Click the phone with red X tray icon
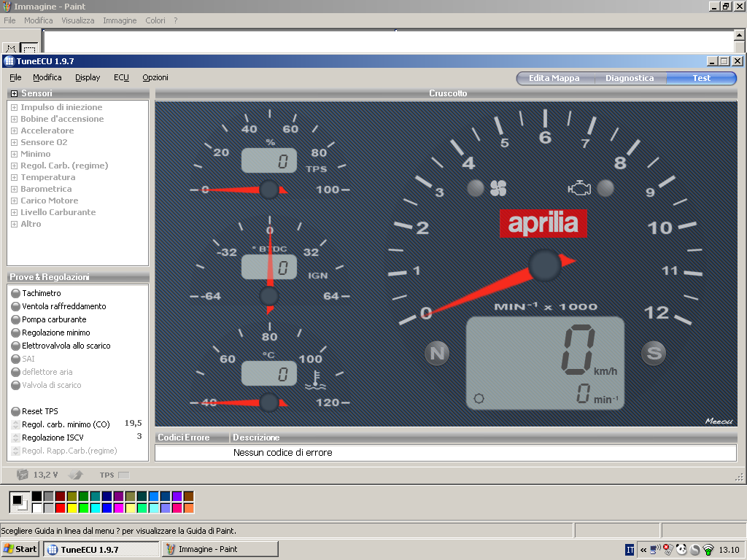This screenshot has width=747, height=560. point(668,550)
